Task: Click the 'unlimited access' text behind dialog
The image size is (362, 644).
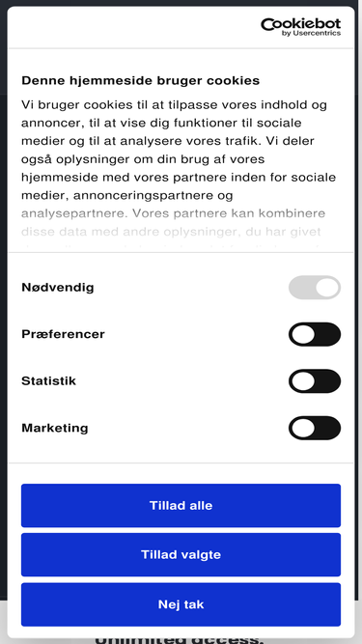Action: pos(179,640)
